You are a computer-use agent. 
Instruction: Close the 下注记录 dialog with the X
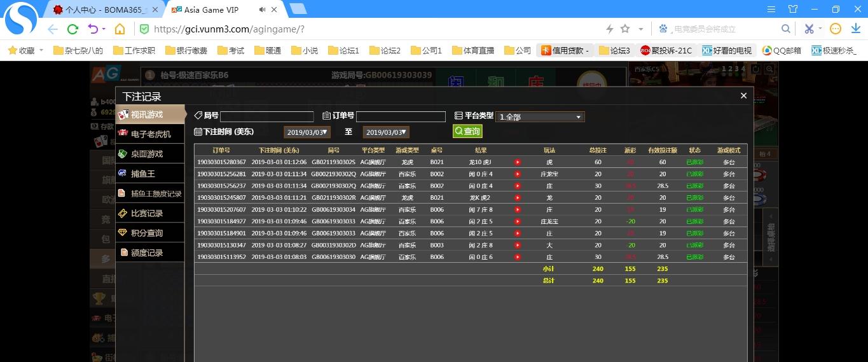click(x=743, y=96)
